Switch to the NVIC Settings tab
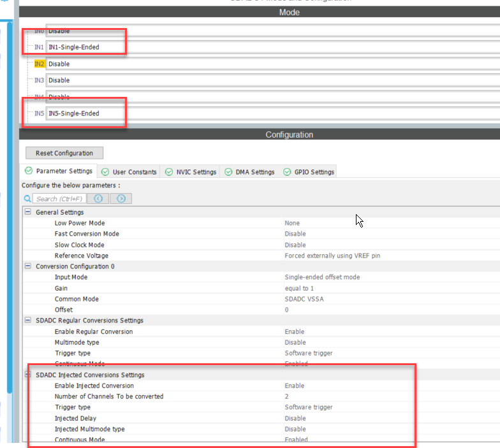500x448 pixels. 190,172
